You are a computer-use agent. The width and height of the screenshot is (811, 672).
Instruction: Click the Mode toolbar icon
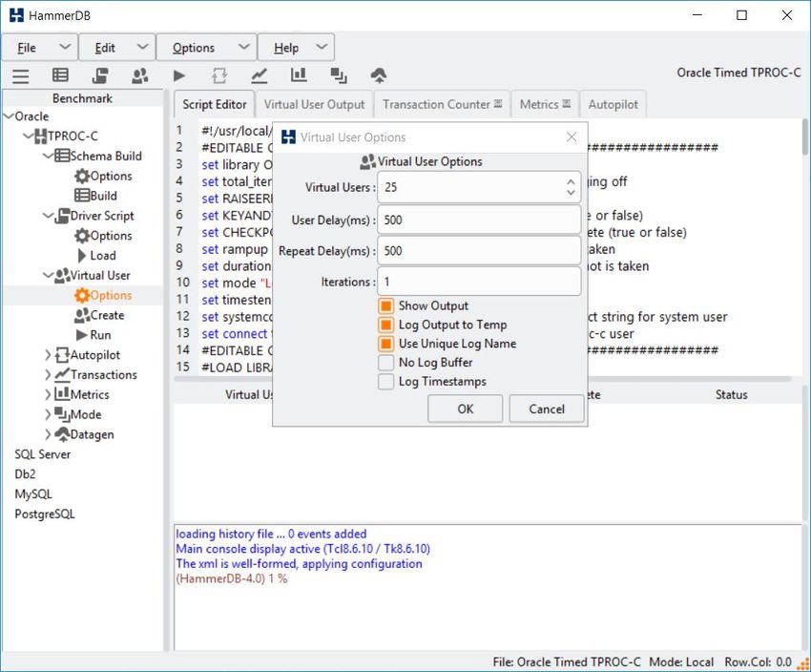tap(339, 75)
